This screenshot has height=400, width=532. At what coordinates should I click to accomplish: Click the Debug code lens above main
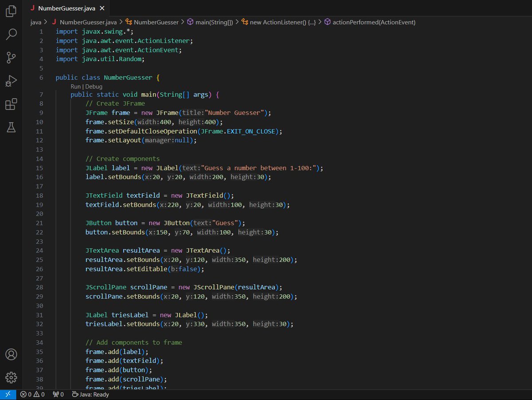point(94,87)
